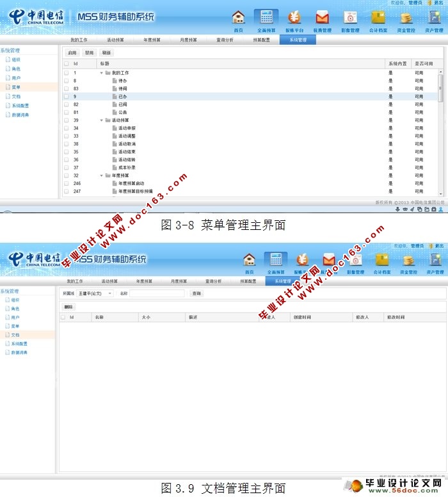Viewport: 448px width, 497px height.
Task: Open 首页 home icon in menu management screen
Action: [238, 17]
